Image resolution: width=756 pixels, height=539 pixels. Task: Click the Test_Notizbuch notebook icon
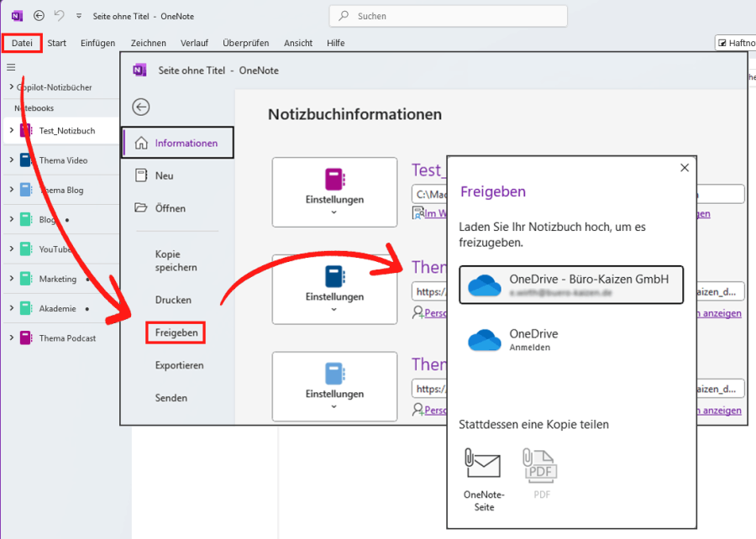click(x=26, y=130)
